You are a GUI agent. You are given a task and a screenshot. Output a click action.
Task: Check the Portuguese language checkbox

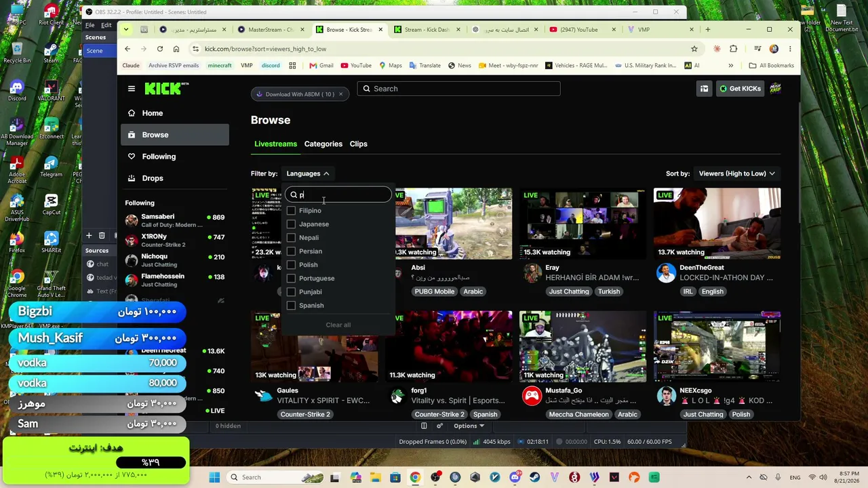tap(291, 279)
